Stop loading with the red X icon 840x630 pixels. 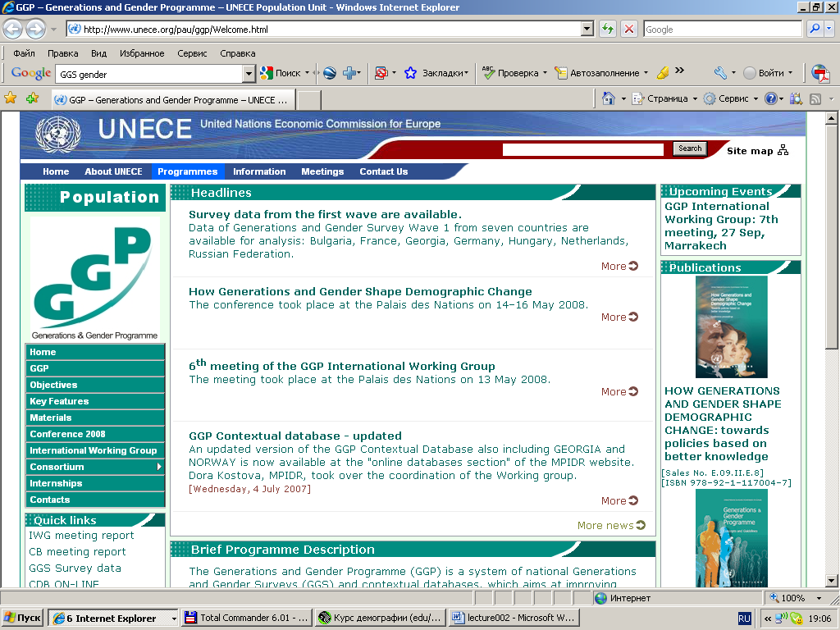click(x=629, y=29)
